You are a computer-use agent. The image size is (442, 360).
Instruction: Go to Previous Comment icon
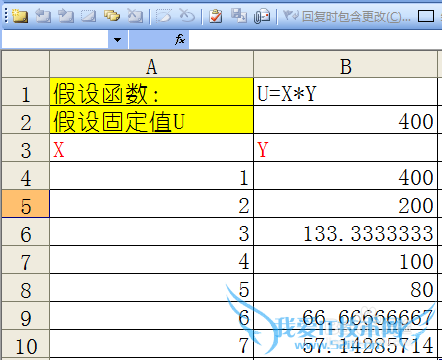click(x=43, y=16)
